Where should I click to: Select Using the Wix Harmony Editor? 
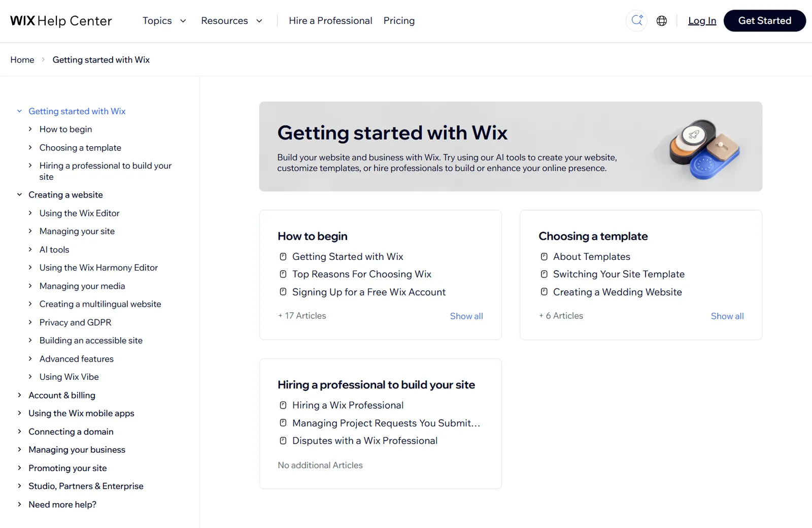[x=98, y=268]
